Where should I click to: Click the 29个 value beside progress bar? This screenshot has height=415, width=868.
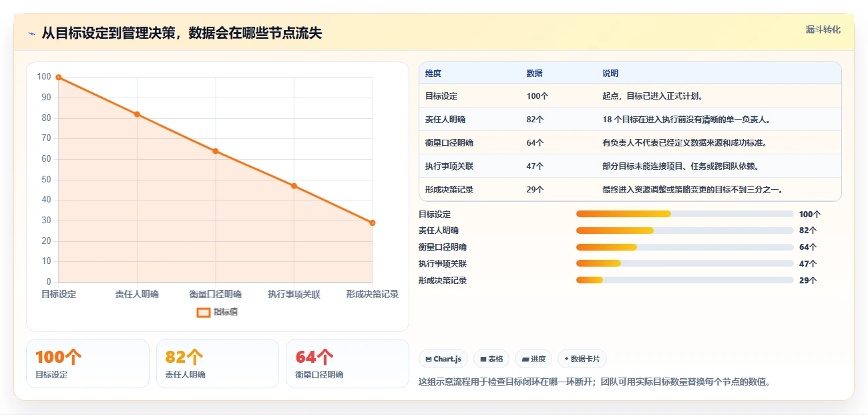pos(808,281)
